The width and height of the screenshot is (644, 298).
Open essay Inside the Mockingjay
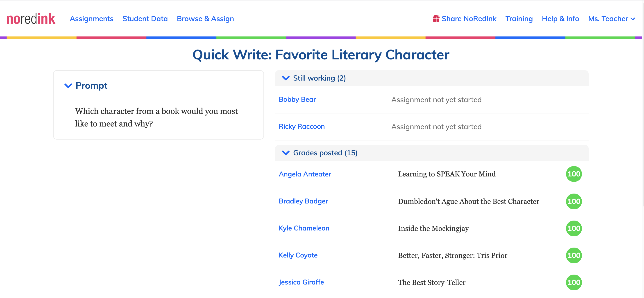click(433, 228)
